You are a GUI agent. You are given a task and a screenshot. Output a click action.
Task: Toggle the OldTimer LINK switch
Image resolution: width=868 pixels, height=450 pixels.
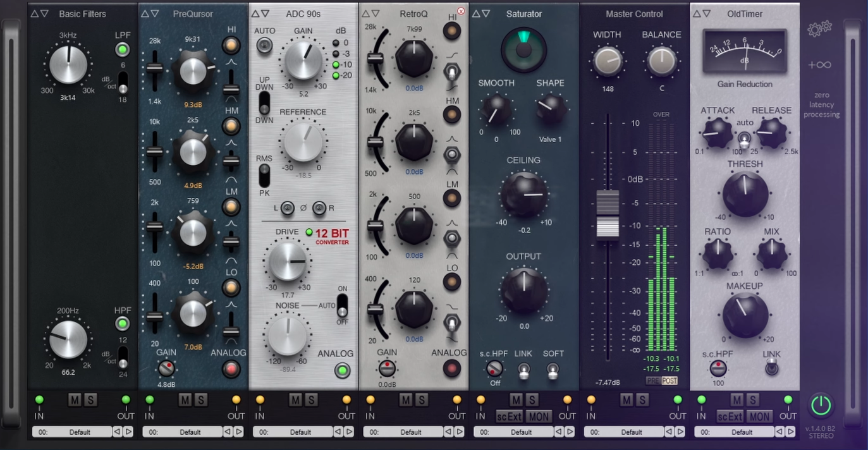771,368
